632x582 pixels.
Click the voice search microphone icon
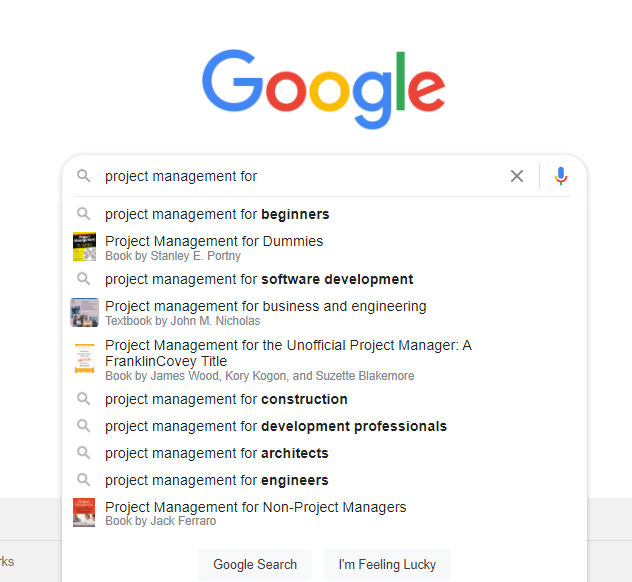coord(561,176)
